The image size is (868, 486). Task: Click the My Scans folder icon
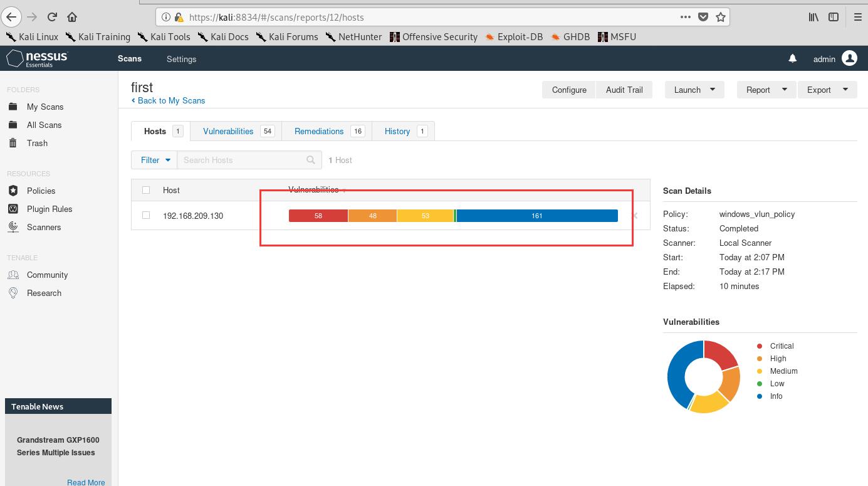coord(13,107)
